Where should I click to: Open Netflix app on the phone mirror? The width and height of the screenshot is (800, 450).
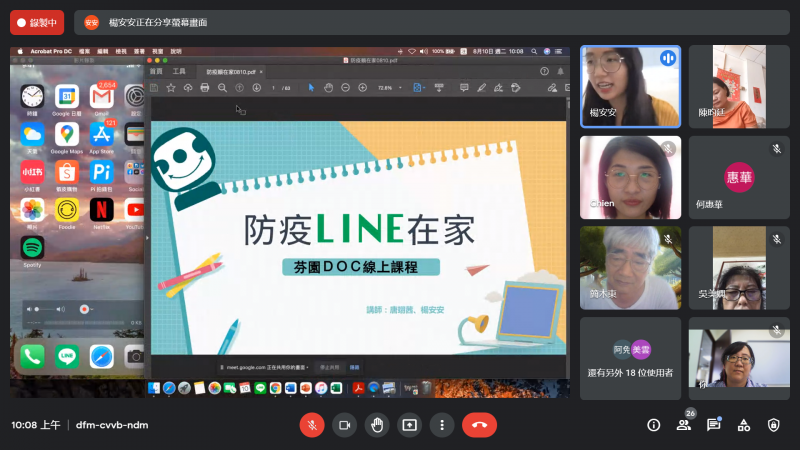coord(102,210)
